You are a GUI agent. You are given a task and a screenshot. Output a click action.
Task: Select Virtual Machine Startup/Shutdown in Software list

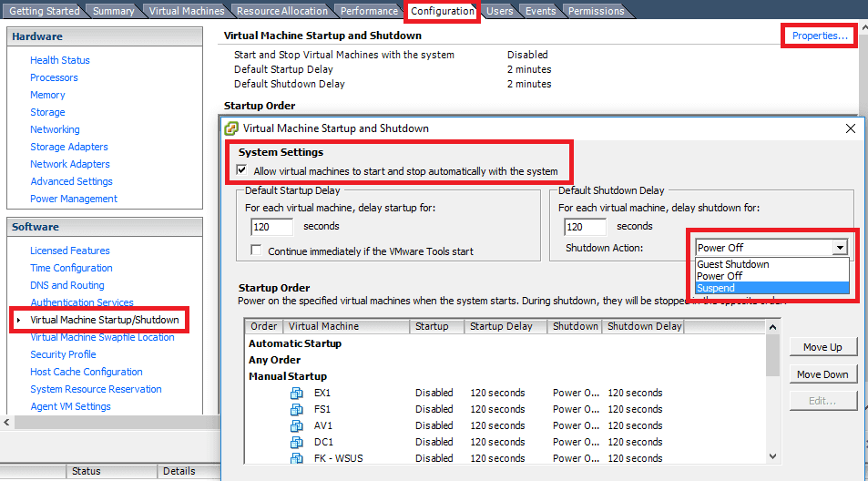(105, 320)
